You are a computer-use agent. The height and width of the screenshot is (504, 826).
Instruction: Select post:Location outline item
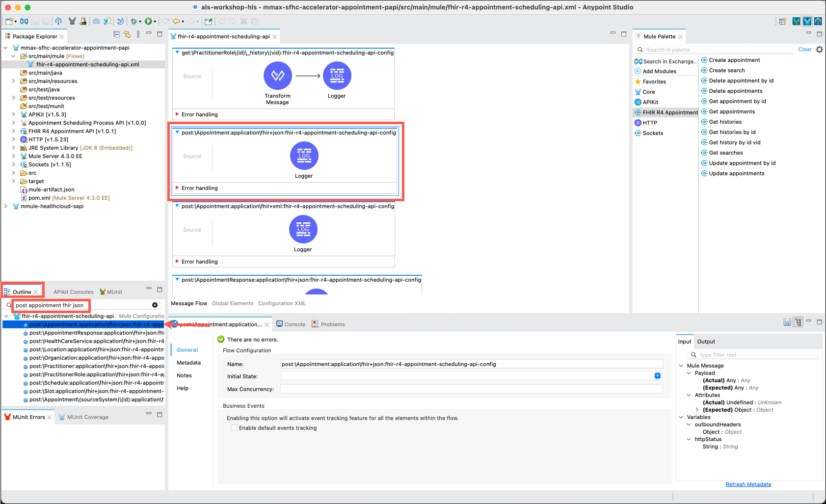pos(93,349)
